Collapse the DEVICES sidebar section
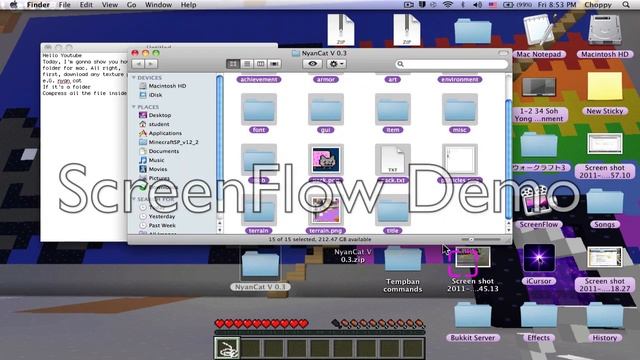Screen dimensions: 640x360 coord(133,78)
